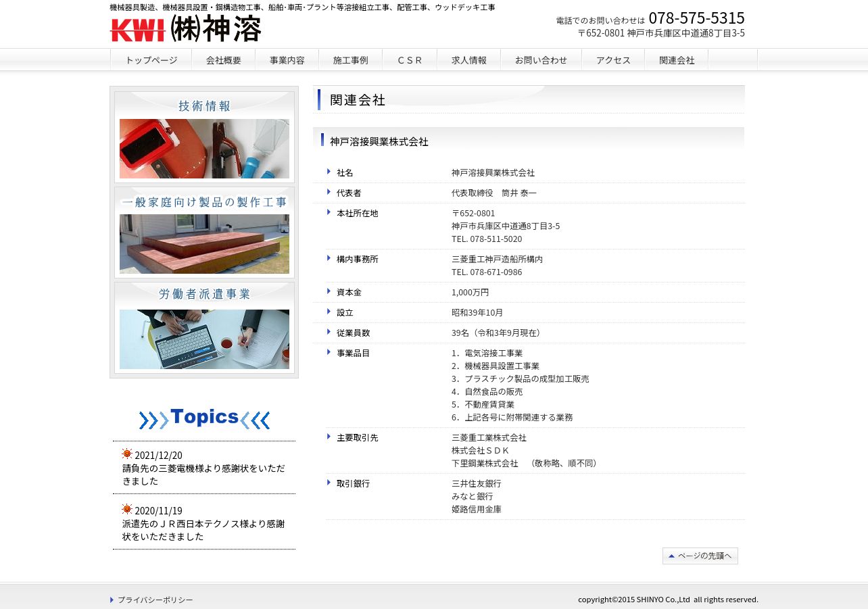Click the arrow bullet beside 従業員数

pyautogui.click(x=329, y=332)
